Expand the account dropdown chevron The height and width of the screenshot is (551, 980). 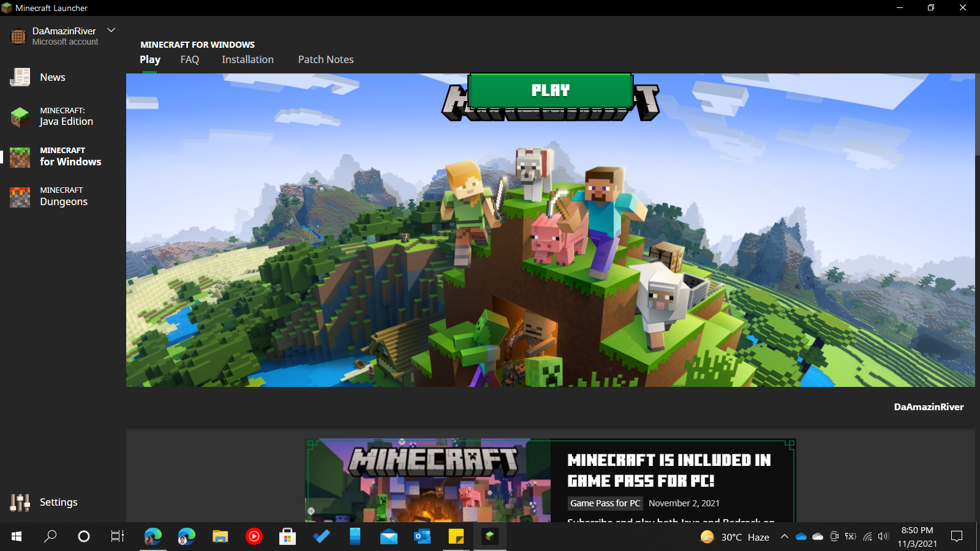[111, 30]
